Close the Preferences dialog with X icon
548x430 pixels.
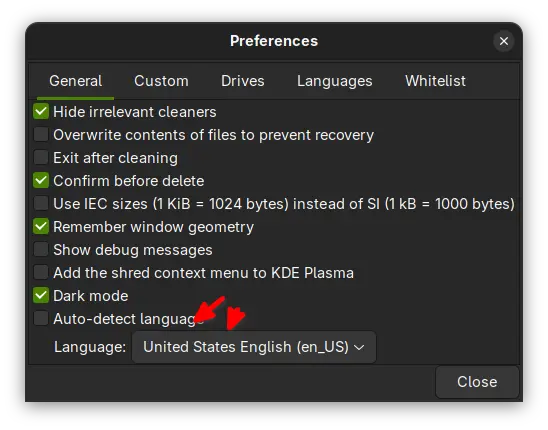click(x=503, y=41)
